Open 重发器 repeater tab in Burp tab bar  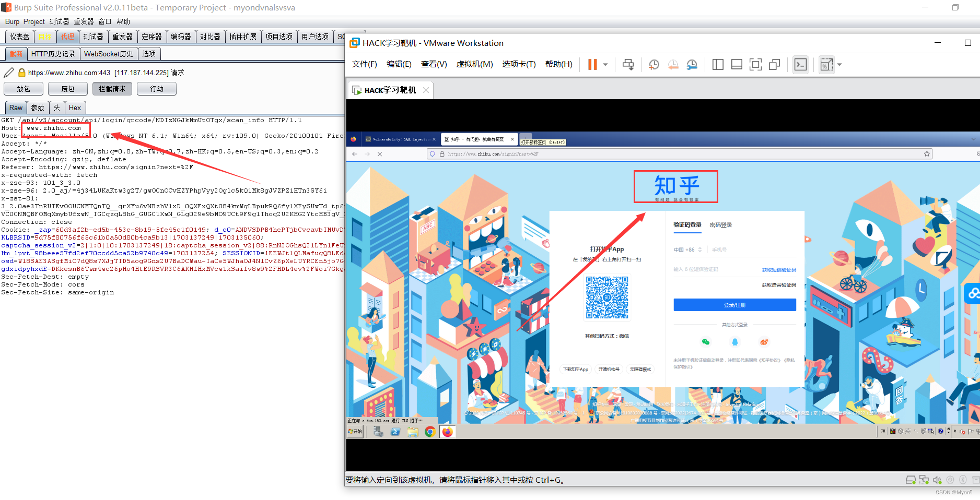(122, 37)
